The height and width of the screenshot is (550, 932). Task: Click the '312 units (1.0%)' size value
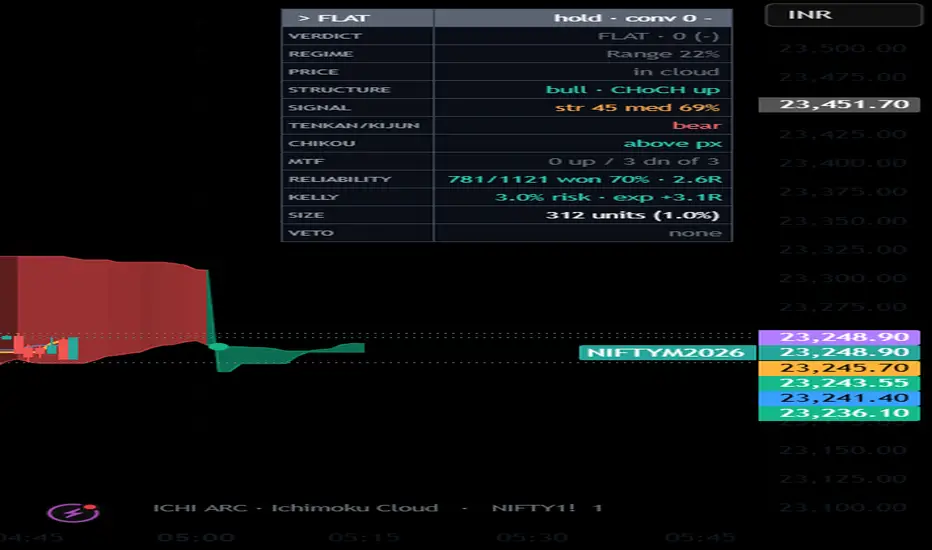point(632,215)
